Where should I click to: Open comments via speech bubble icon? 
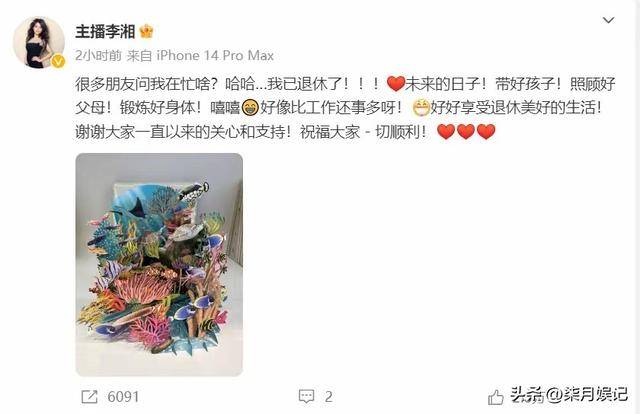click(x=307, y=396)
